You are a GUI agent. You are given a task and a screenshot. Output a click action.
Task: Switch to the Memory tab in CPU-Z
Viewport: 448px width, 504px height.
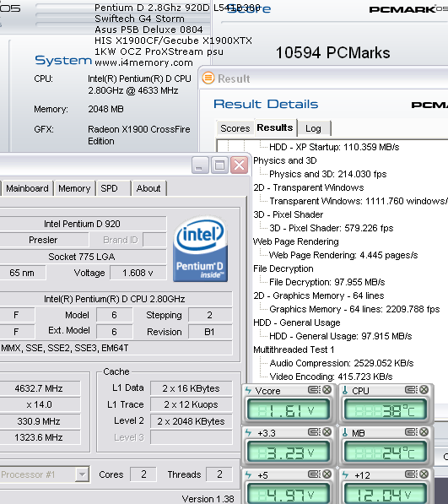coord(74,188)
